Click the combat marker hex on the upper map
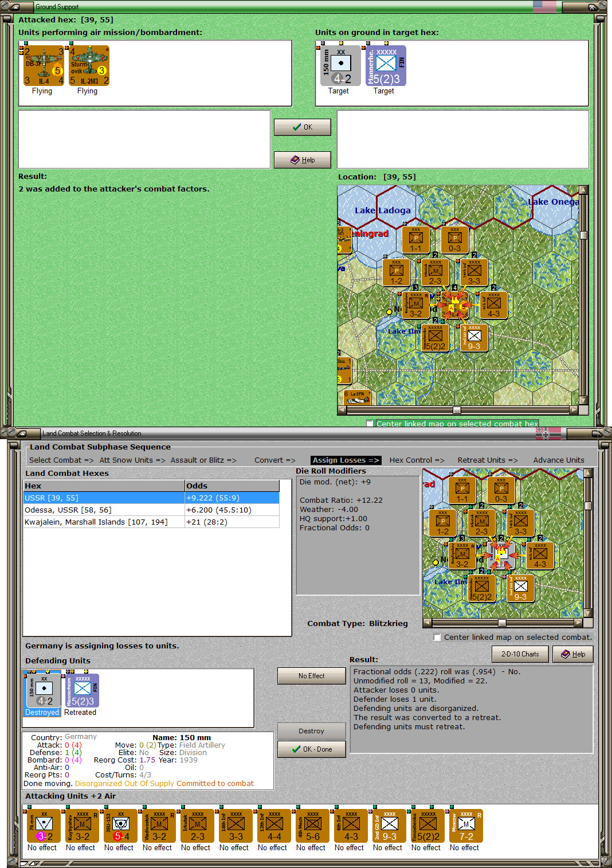The width and height of the screenshot is (612, 868). [454, 305]
